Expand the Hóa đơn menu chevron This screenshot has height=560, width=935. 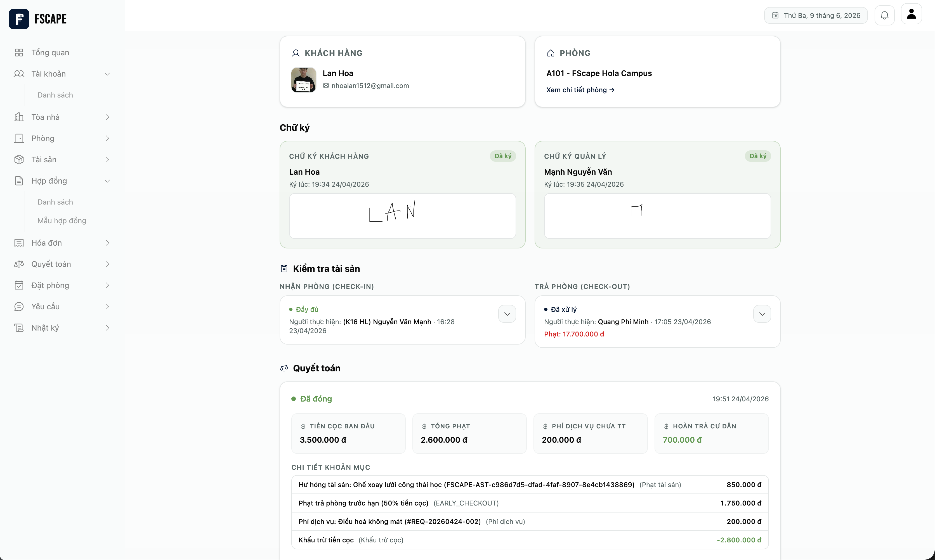pos(107,243)
